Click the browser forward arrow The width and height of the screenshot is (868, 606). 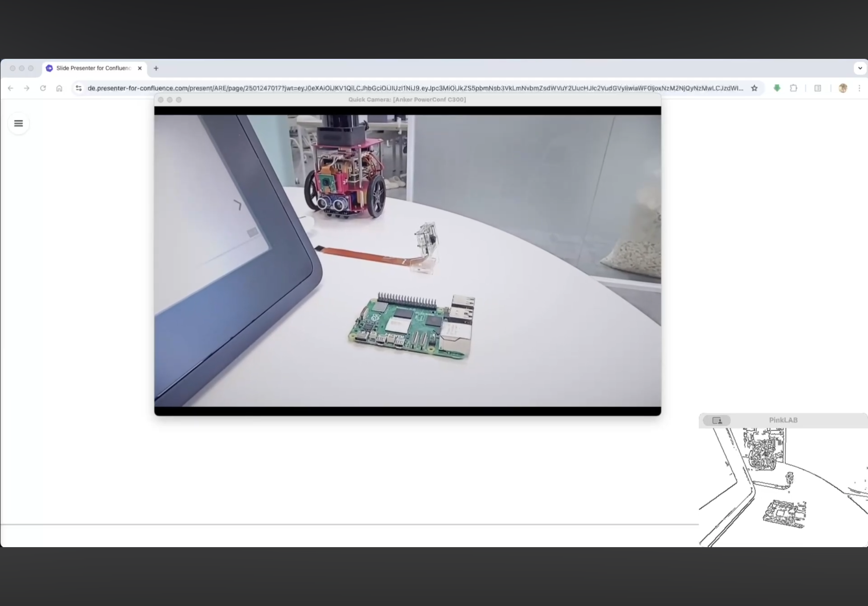click(x=27, y=88)
